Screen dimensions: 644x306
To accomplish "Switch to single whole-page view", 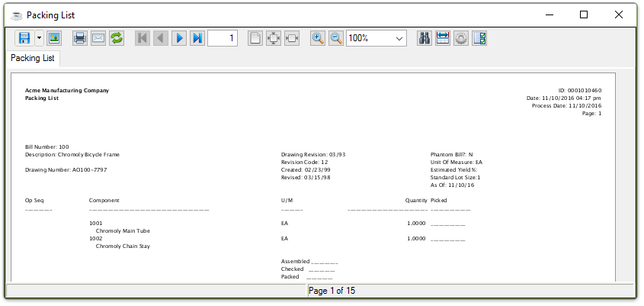I will (255, 38).
